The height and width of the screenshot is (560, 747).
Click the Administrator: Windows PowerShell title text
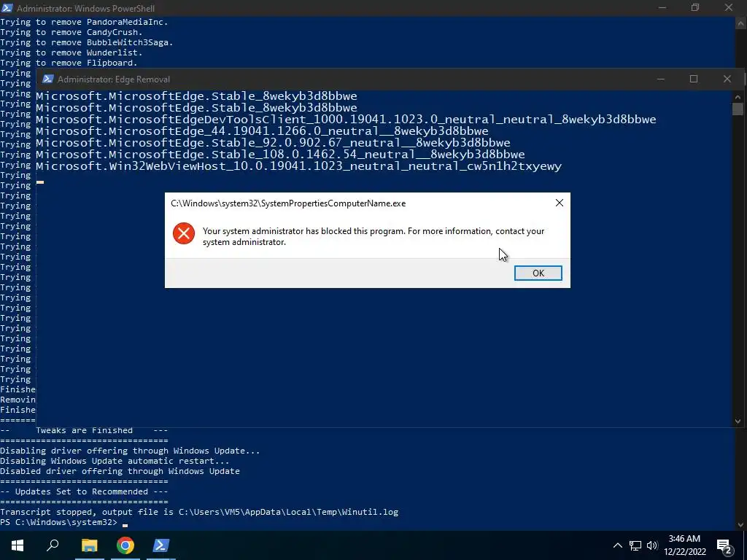click(85, 9)
